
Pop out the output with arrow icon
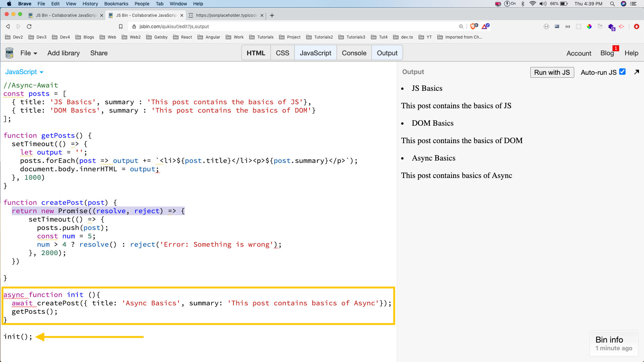[x=636, y=72]
